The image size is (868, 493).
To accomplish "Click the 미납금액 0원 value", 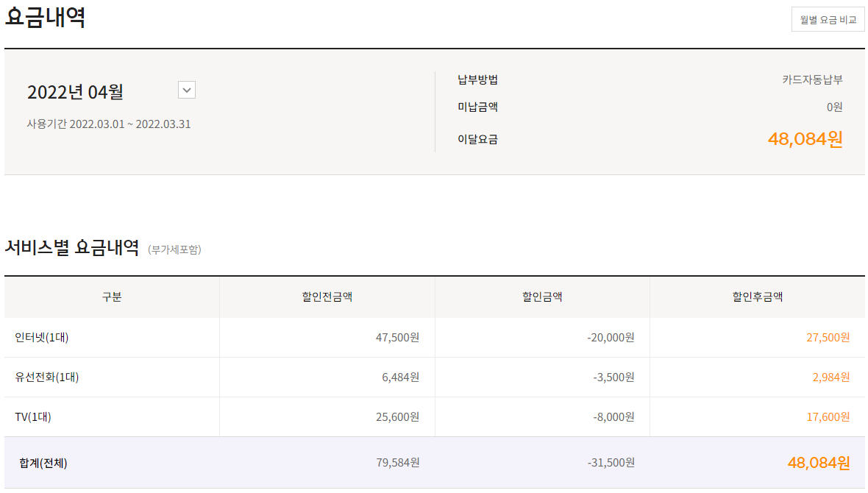I will (x=834, y=107).
